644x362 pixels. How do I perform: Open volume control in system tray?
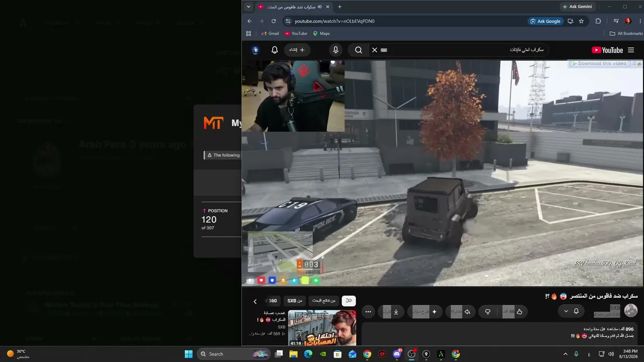[611, 354]
